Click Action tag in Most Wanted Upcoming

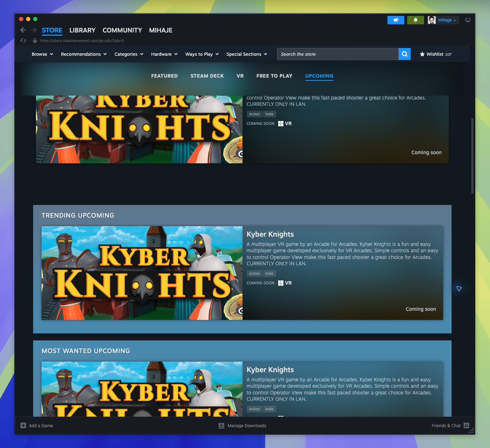coord(254,409)
